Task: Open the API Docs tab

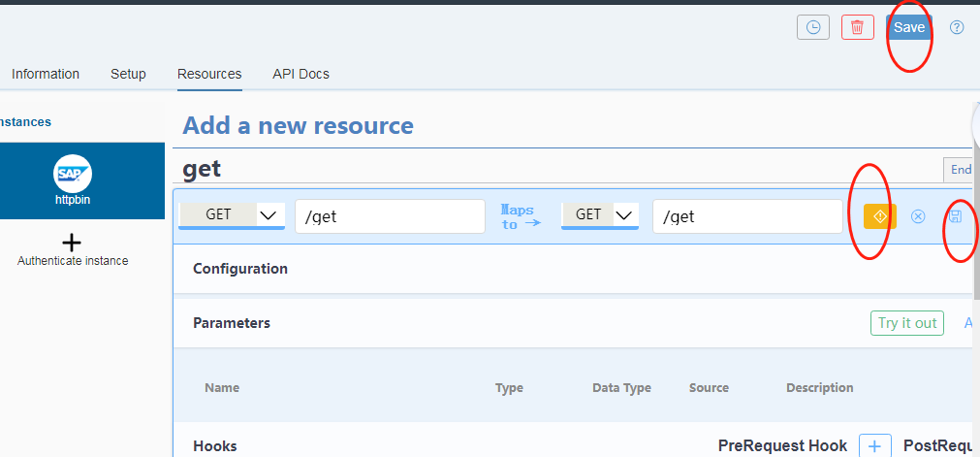Action: [300, 74]
